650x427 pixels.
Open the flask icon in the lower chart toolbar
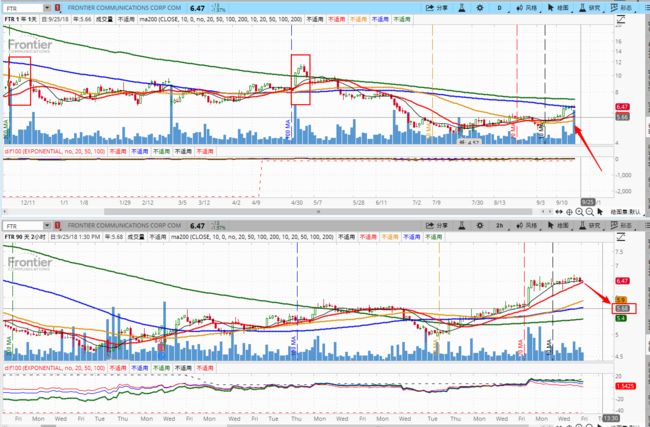pos(461,226)
